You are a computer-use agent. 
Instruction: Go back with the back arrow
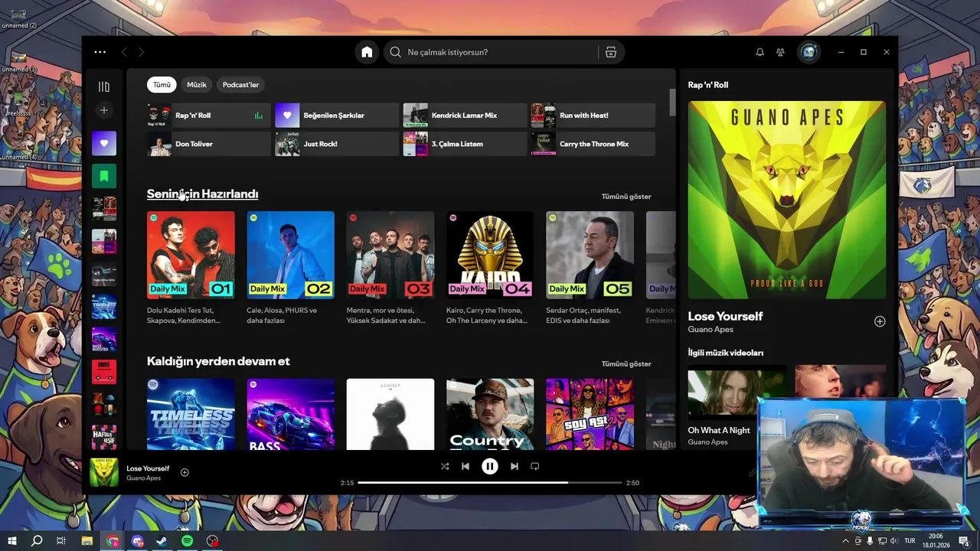[x=124, y=52]
